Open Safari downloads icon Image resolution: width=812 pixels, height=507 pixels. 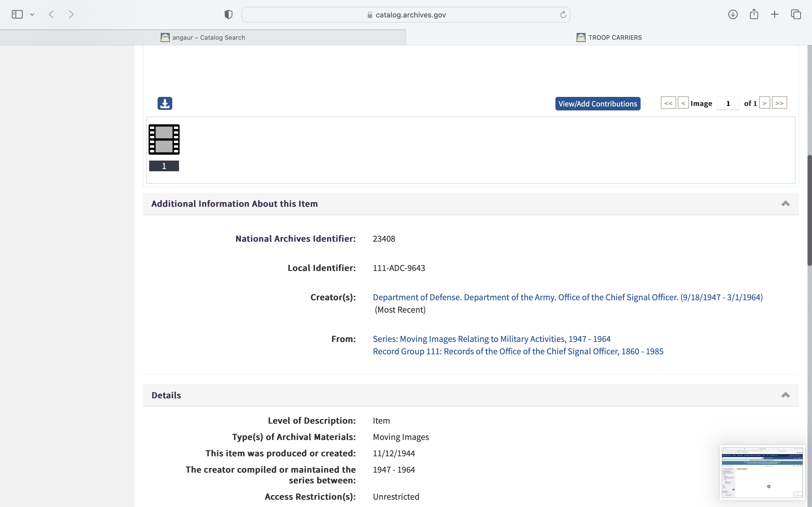[733, 14]
